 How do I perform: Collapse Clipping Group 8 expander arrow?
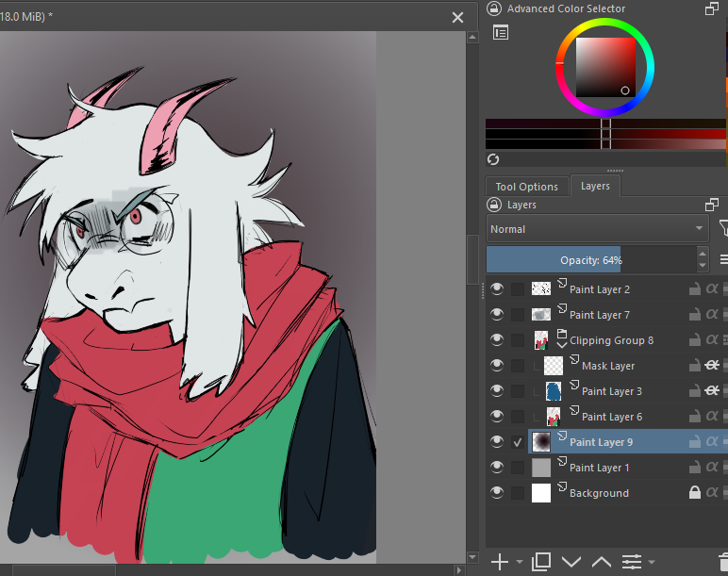click(x=562, y=345)
